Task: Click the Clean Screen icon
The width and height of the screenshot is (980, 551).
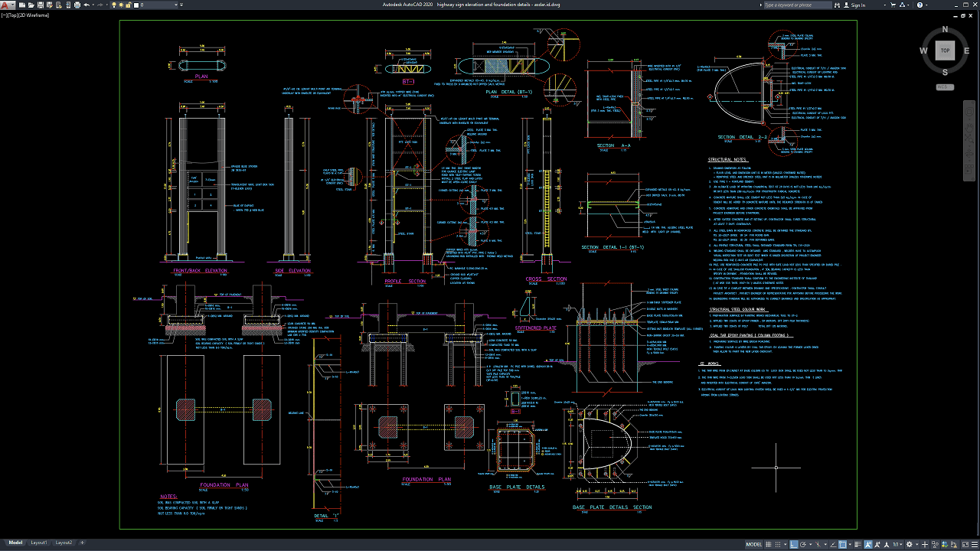Action: (x=965, y=545)
